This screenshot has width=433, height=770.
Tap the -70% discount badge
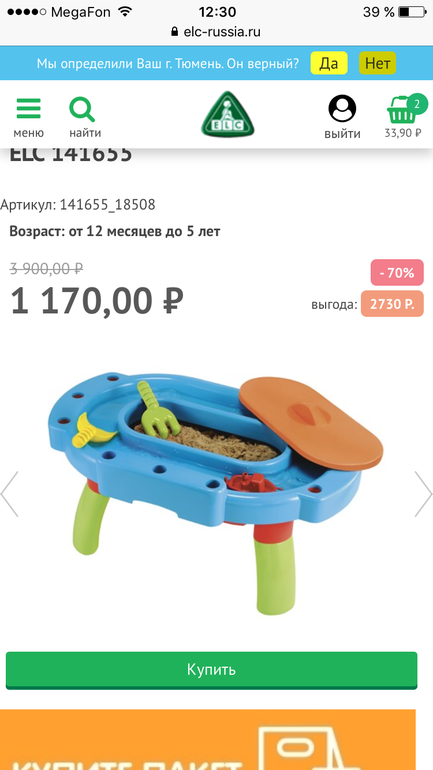click(397, 273)
